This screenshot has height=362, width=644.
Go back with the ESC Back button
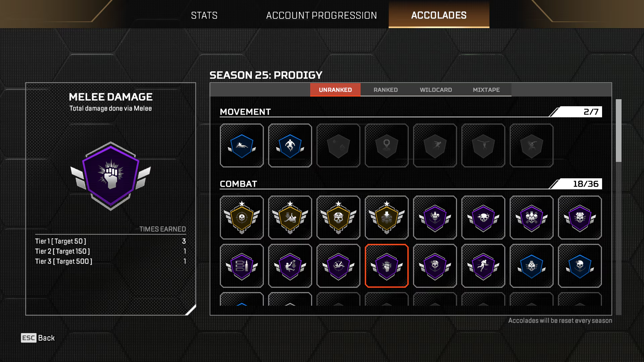coord(38,338)
